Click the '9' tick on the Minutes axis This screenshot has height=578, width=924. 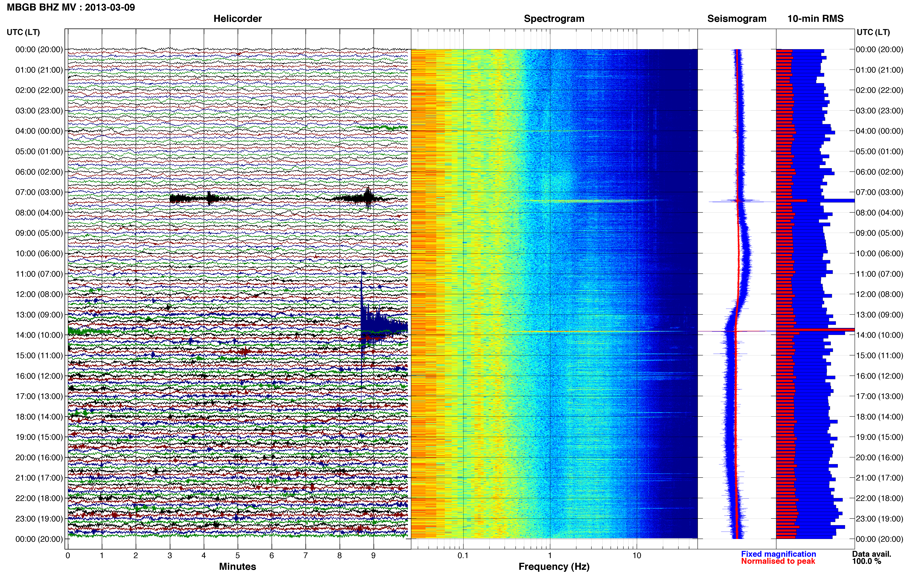pyautogui.click(x=373, y=556)
